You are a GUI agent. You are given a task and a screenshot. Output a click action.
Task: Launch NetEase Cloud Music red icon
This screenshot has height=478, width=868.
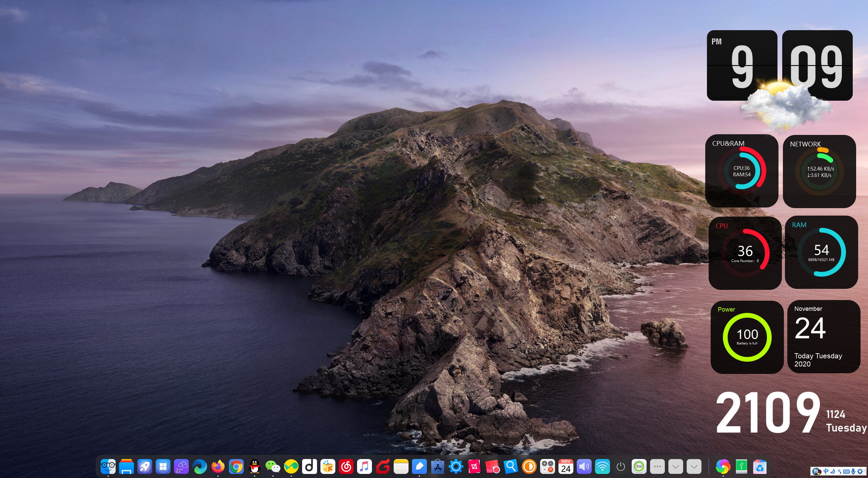pos(346,467)
